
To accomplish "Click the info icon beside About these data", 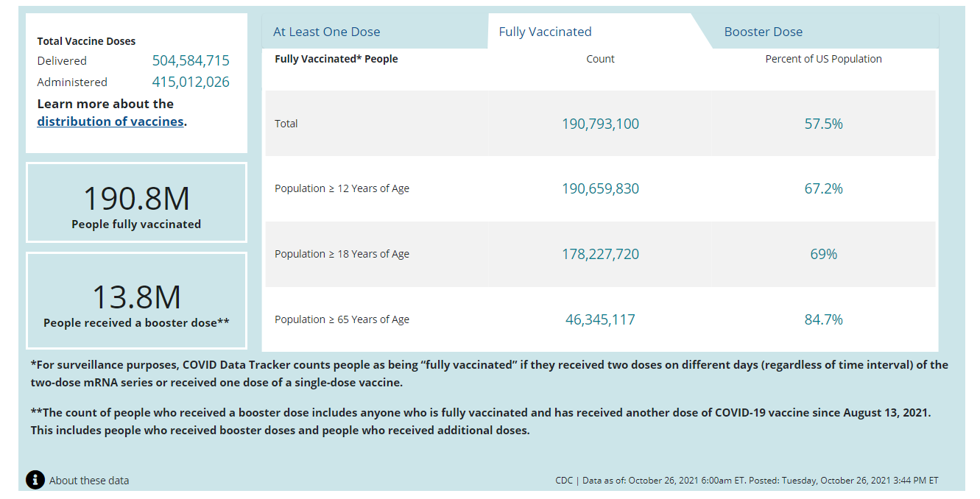I will [x=35, y=480].
